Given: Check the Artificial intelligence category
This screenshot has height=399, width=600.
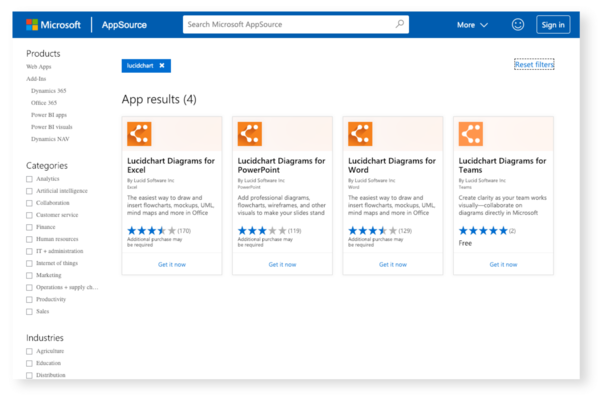Looking at the screenshot, I should point(29,191).
